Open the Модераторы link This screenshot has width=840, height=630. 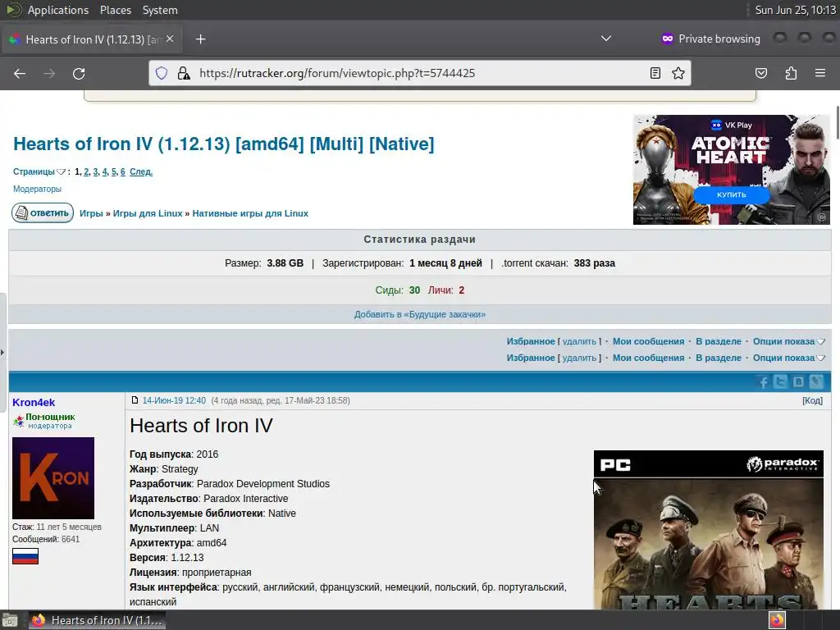(37, 189)
